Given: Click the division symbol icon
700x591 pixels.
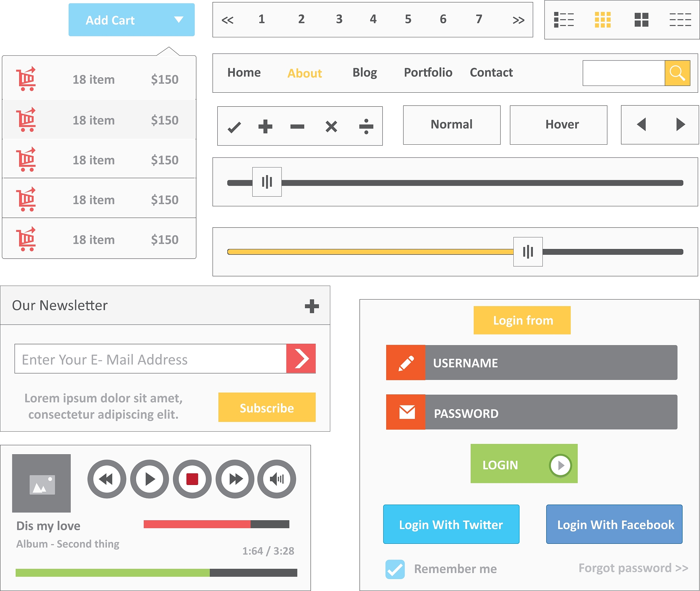Looking at the screenshot, I should coord(366,126).
